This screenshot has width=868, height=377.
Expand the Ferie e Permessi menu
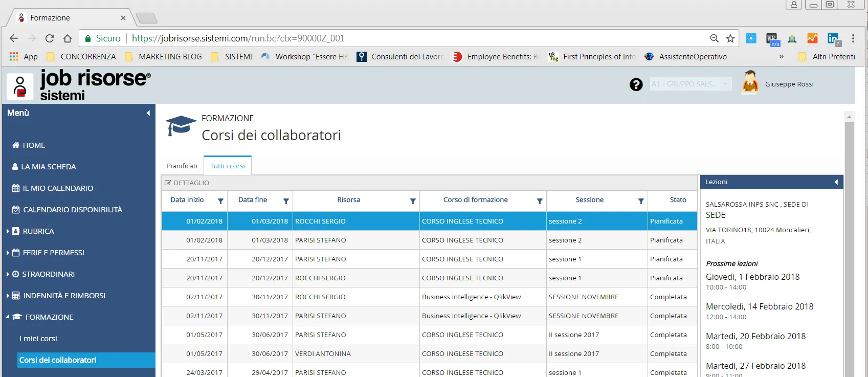click(x=53, y=253)
